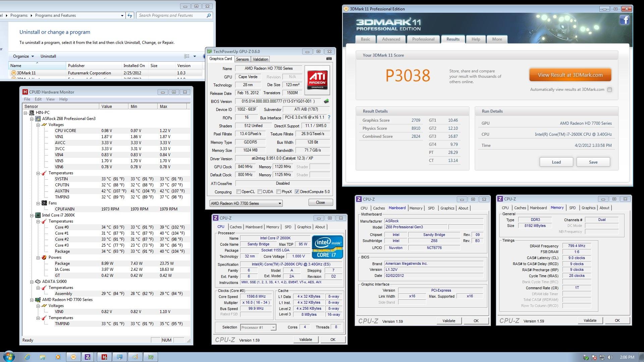This screenshot has width=644, height=362.
Task: Collapse AMD Radeon HD 7700 Series node
Action: (32, 300)
